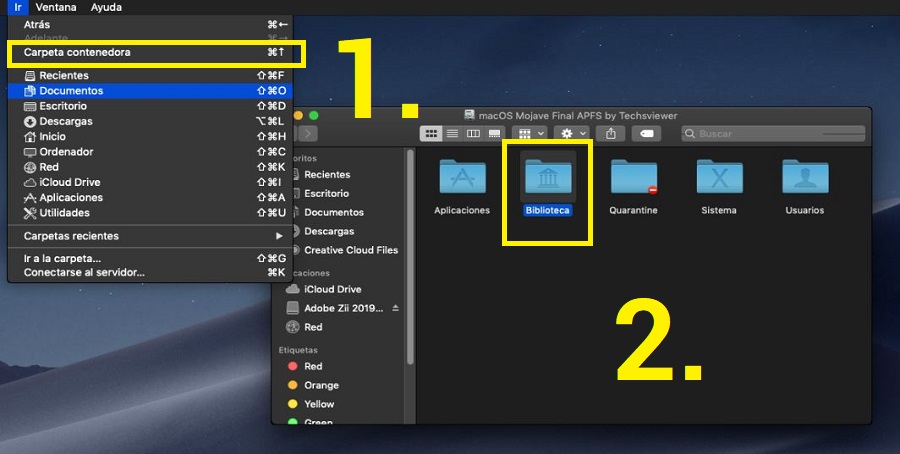The height and width of the screenshot is (454, 900).
Task: Choose Ir a la carpeta... entry
Action: click(x=150, y=258)
